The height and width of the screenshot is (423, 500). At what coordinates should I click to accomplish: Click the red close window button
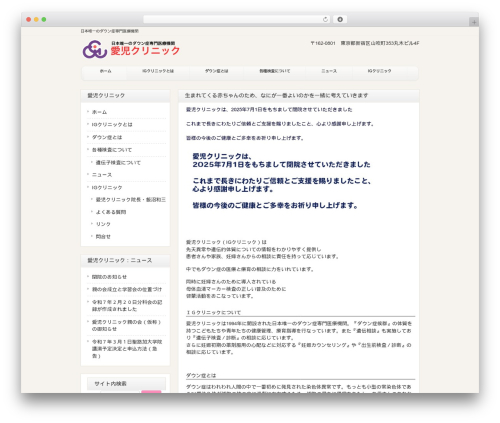click(x=29, y=19)
